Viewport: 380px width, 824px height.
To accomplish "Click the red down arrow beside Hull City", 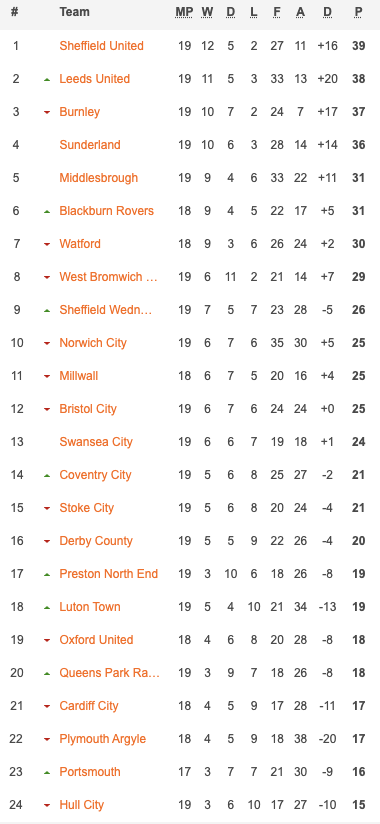I will [47, 806].
